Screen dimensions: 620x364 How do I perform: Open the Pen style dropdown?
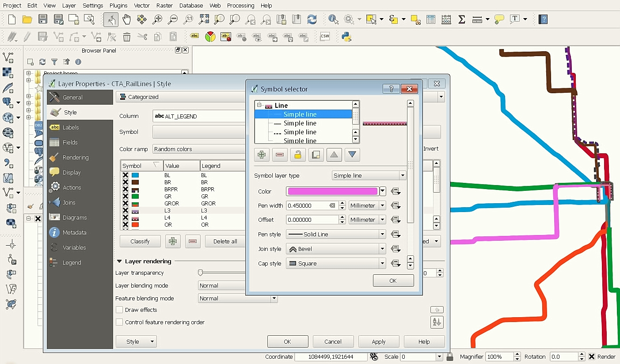pos(336,234)
